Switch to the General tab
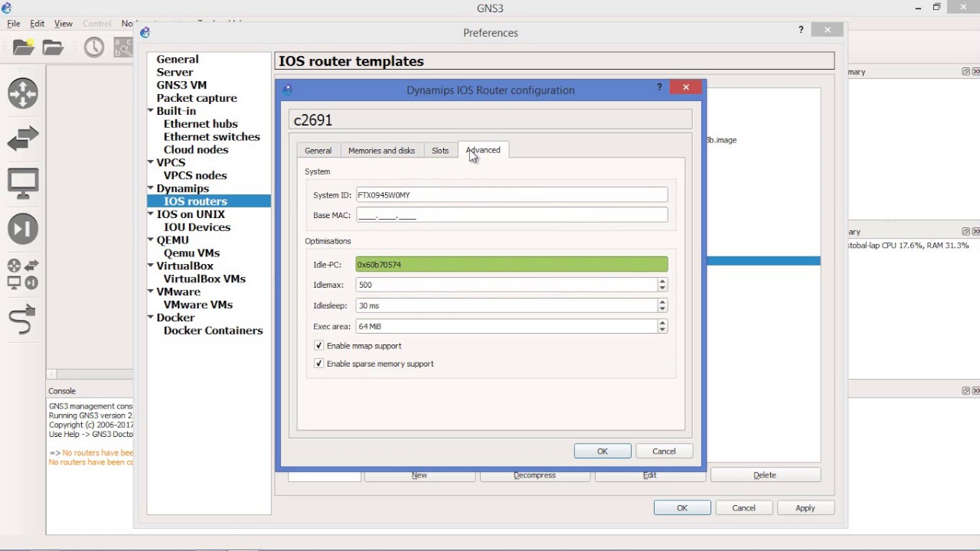 318,151
